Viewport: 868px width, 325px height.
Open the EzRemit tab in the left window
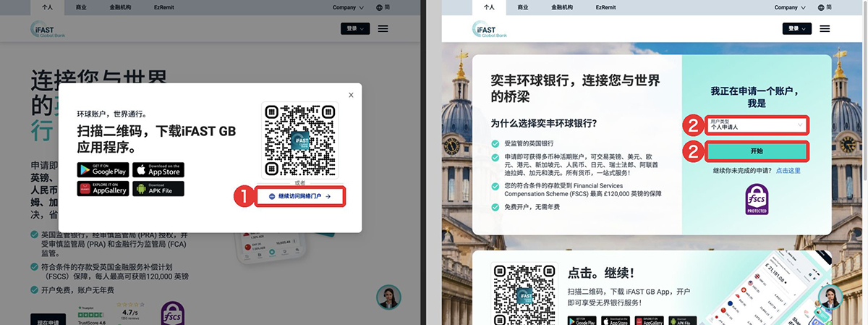(164, 7)
